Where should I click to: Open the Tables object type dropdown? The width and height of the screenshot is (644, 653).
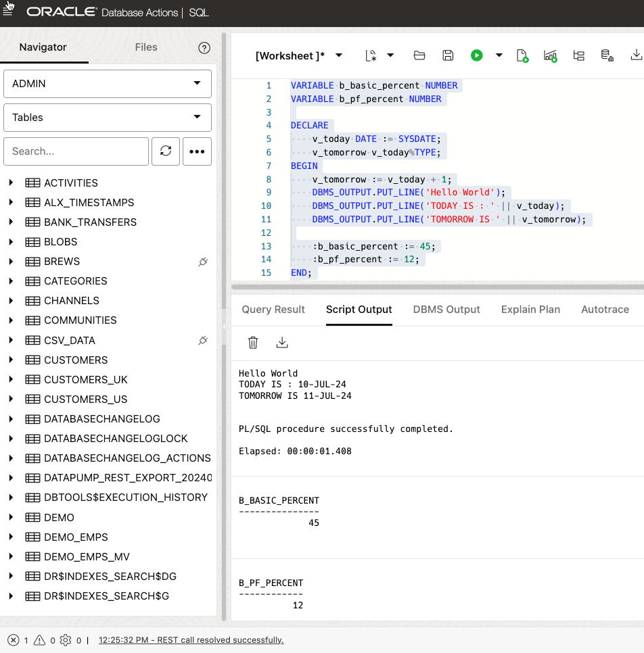pyautogui.click(x=108, y=118)
